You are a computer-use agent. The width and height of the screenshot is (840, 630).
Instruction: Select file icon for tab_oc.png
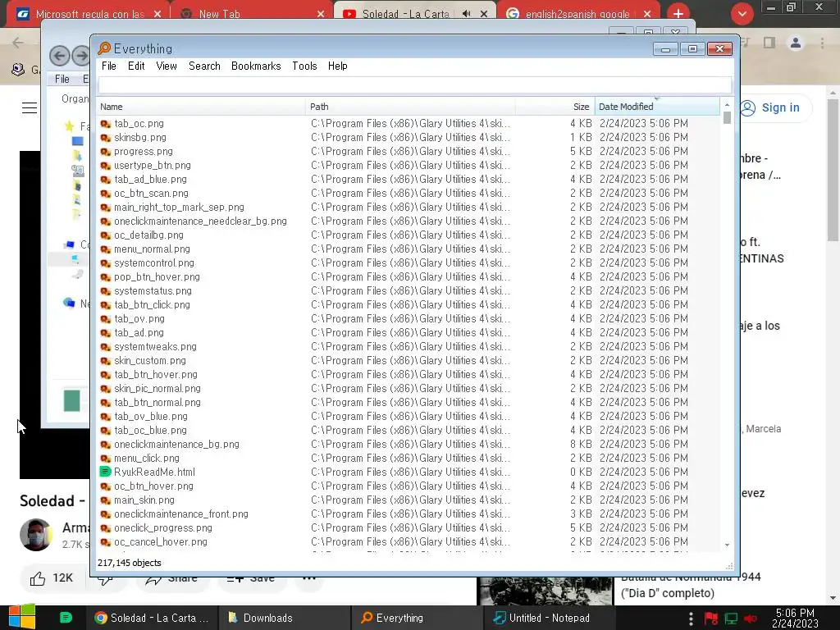tap(106, 124)
